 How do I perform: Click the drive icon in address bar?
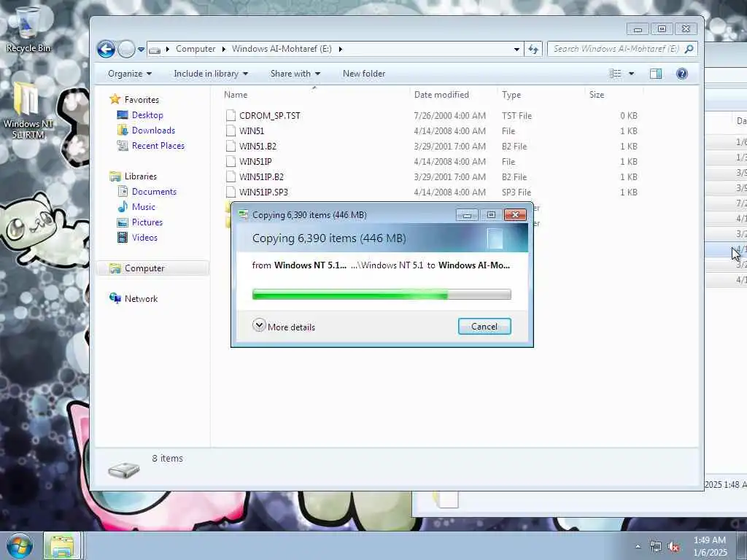(155, 50)
